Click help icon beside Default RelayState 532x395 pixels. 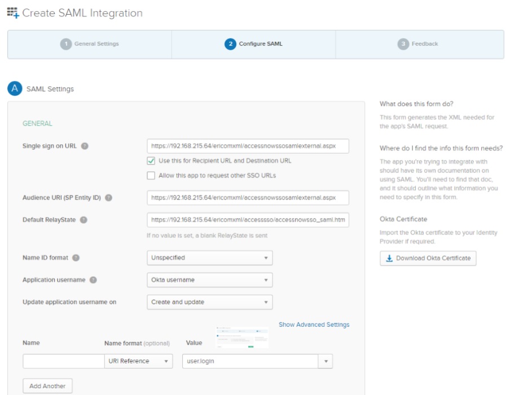pos(83,220)
